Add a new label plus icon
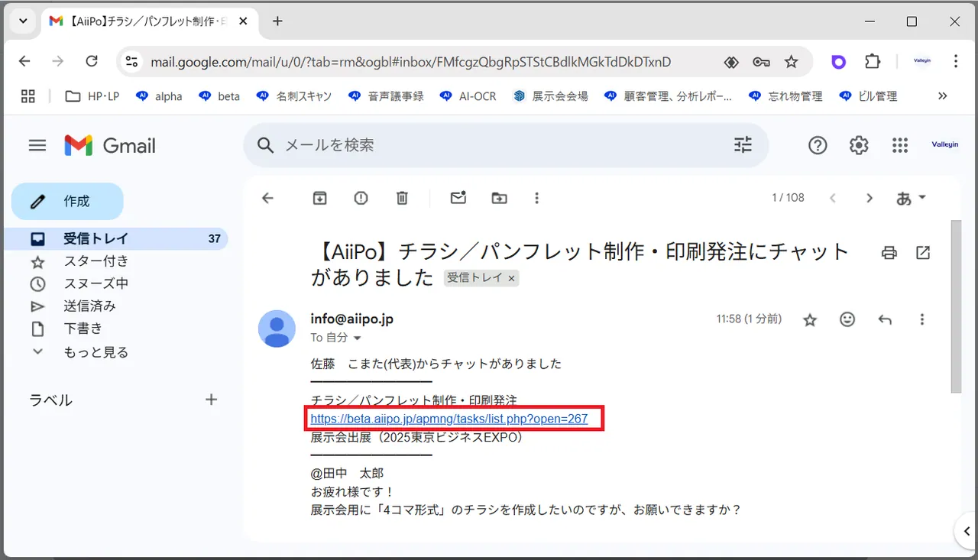Screen dimensions: 978x560 tap(212, 400)
